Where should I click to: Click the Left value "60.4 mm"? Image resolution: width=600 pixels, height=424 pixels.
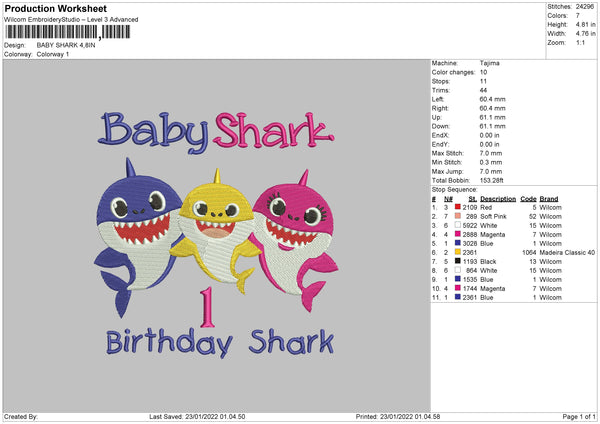point(492,99)
